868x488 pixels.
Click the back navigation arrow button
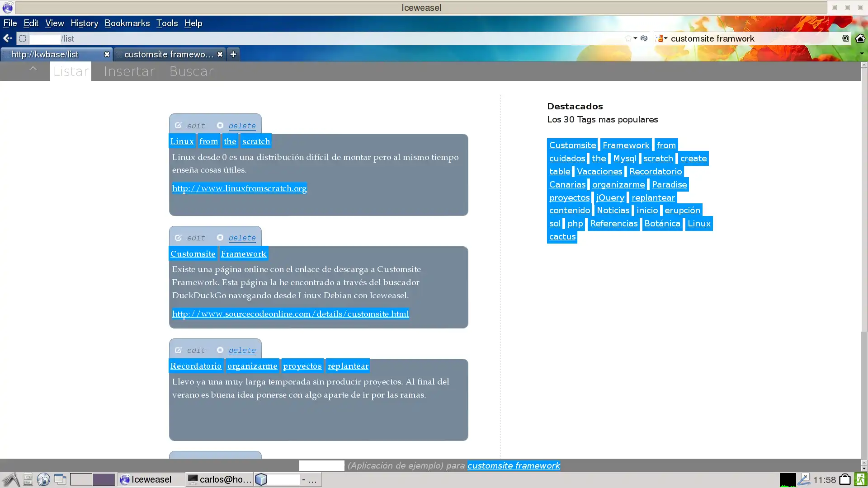[x=7, y=38]
